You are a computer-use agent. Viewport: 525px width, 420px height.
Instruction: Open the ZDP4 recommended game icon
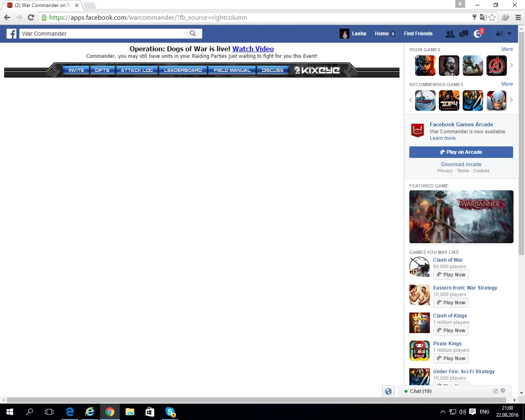pos(449,100)
